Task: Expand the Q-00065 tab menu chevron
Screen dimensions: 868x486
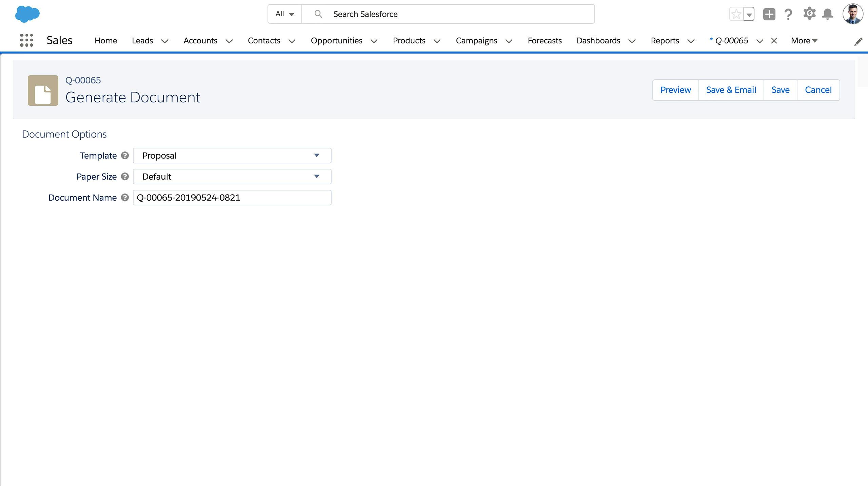Action: [x=760, y=41]
